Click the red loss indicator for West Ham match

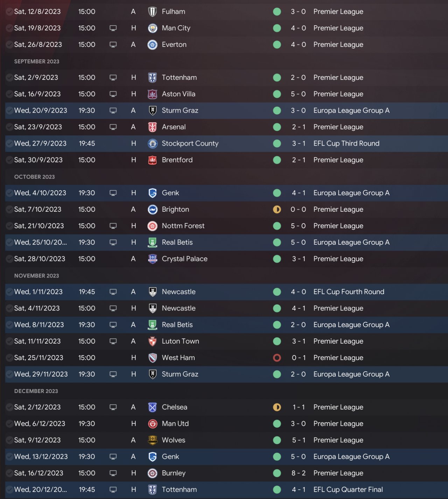click(277, 358)
